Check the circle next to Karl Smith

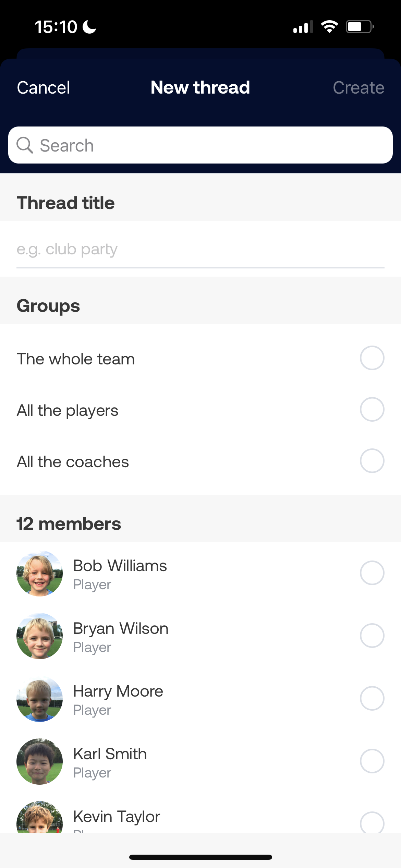(372, 761)
